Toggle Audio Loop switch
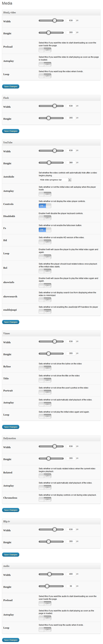This screenshot has height=644, width=103. click(45, 630)
